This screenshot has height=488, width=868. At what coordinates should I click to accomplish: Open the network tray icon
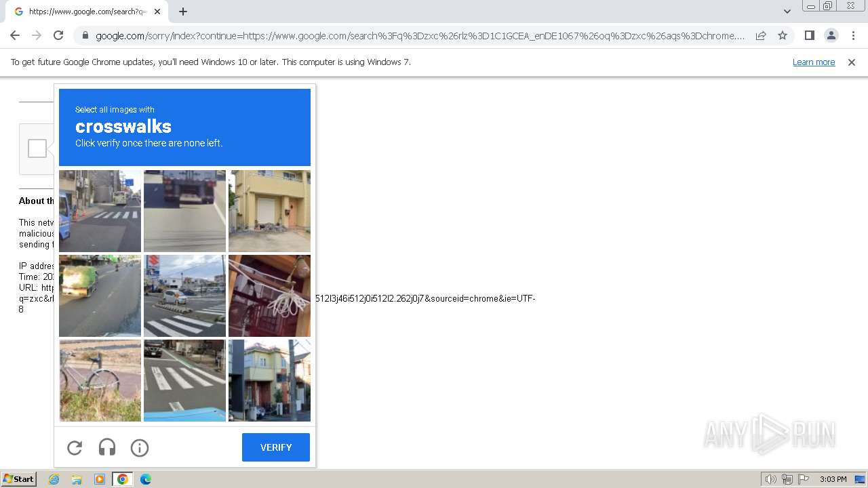tap(787, 479)
